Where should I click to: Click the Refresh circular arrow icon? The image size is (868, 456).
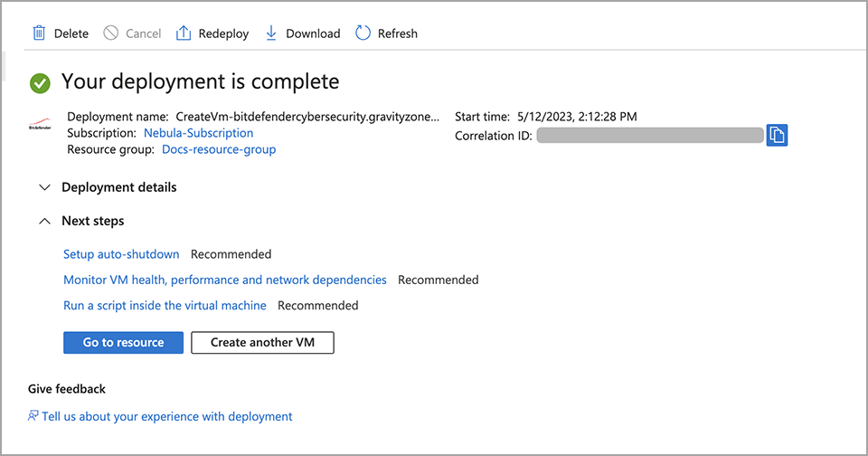pos(363,33)
